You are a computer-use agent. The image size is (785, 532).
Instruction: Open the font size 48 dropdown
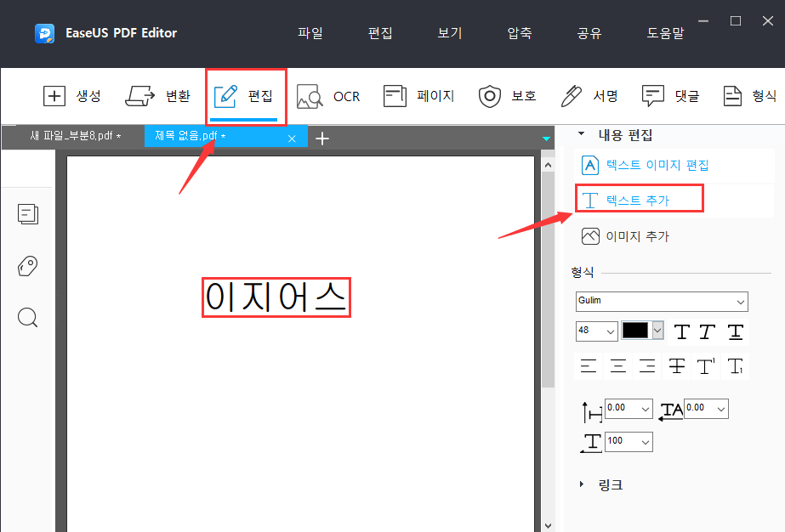point(608,331)
